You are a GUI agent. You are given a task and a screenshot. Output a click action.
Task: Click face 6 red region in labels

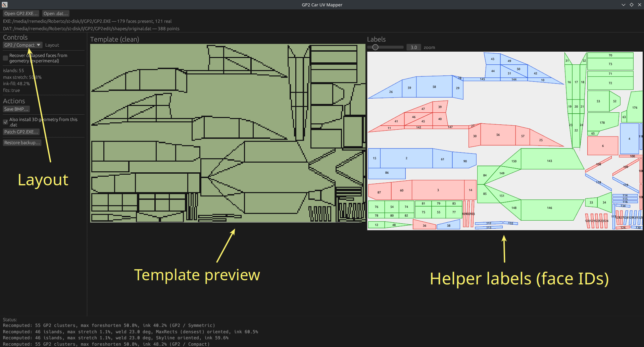click(603, 146)
